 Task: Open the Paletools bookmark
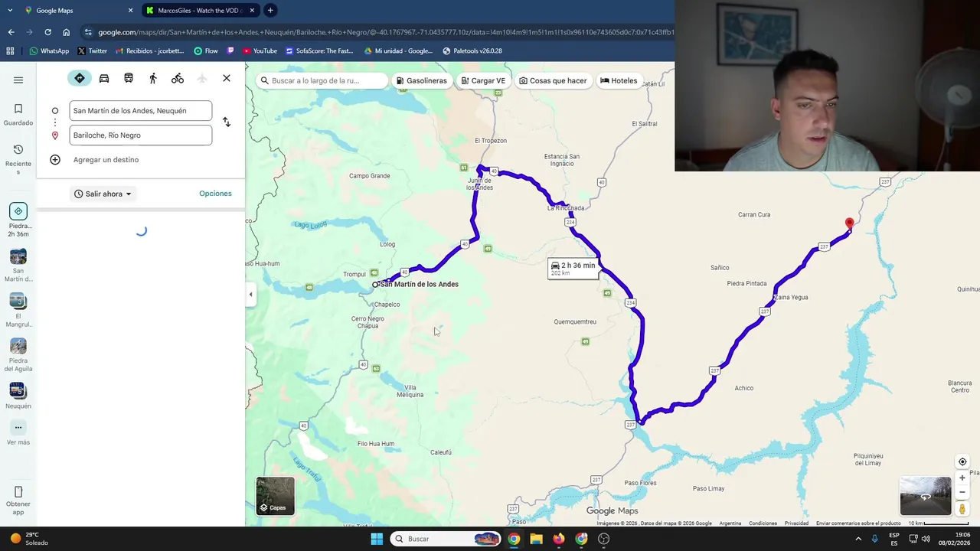pyautogui.click(x=472, y=51)
